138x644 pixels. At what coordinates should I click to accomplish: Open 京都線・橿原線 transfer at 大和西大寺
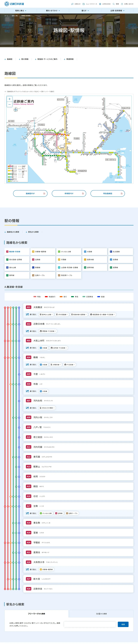[46, 570]
